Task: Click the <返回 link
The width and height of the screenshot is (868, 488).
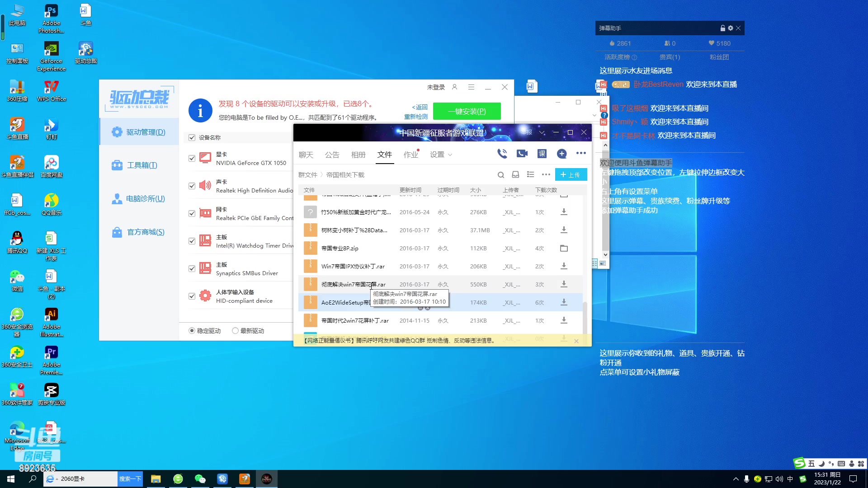Action: 420,107
